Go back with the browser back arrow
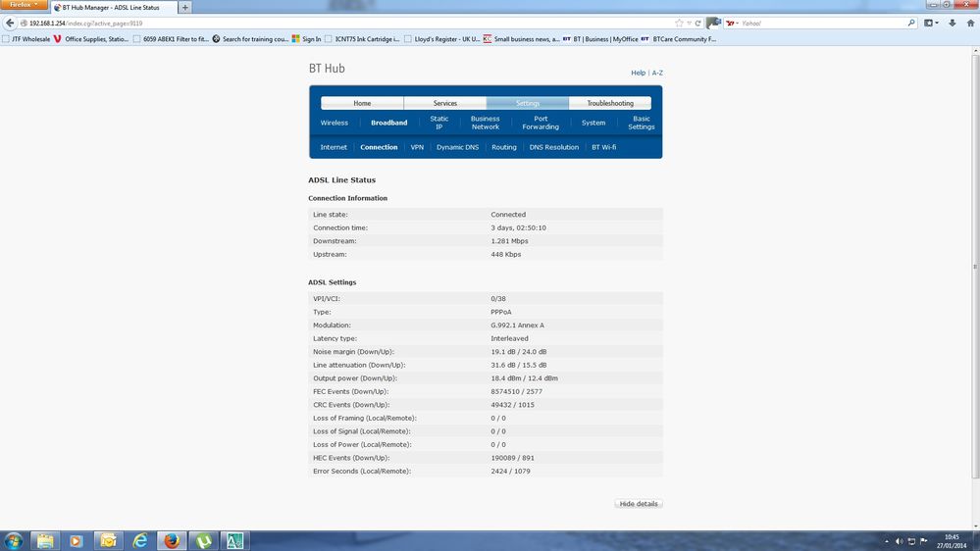 pos(10,24)
